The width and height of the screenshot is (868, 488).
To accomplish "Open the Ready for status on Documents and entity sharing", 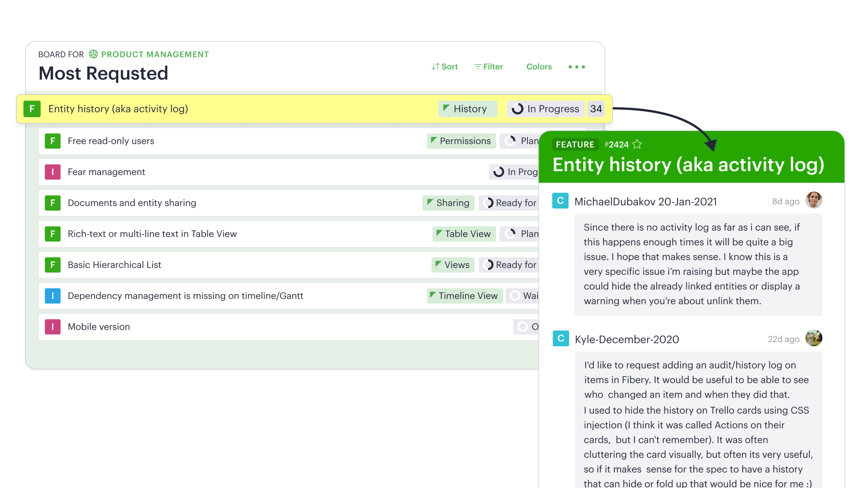I will pyautogui.click(x=509, y=203).
